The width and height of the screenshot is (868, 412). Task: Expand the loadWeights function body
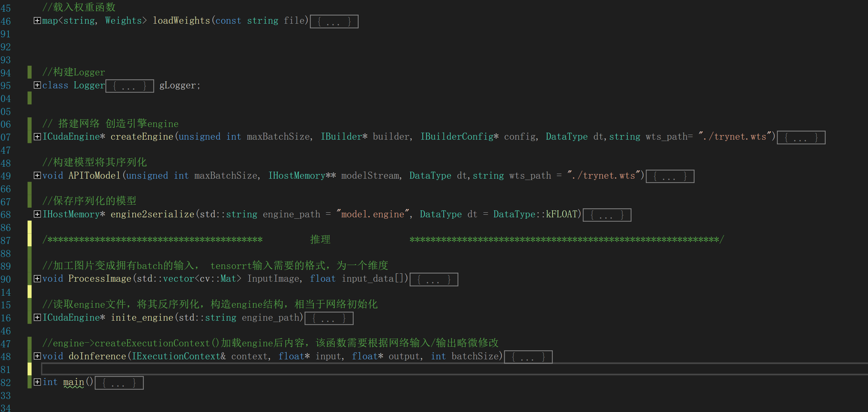click(37, 21)
